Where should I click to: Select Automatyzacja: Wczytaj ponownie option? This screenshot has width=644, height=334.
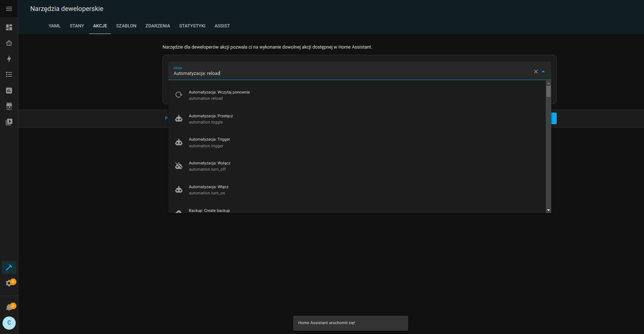[x=357, y=95]
